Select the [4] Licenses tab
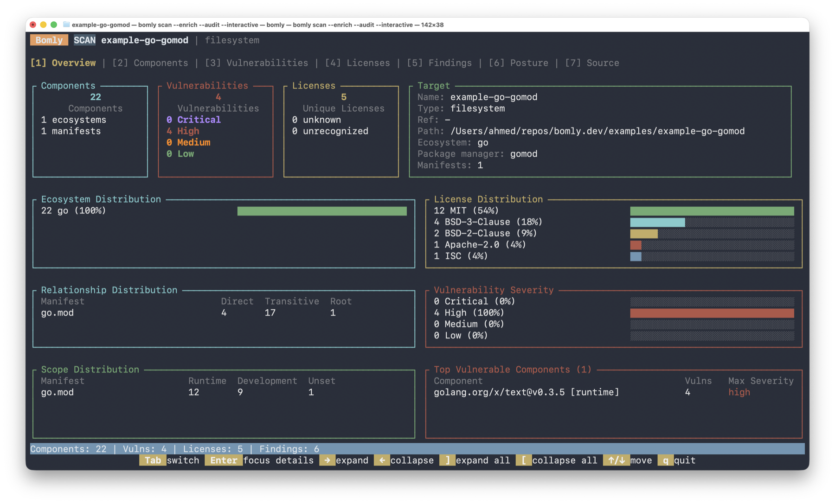The height and width of the screenshot is (504, 835). coord(357,63)
